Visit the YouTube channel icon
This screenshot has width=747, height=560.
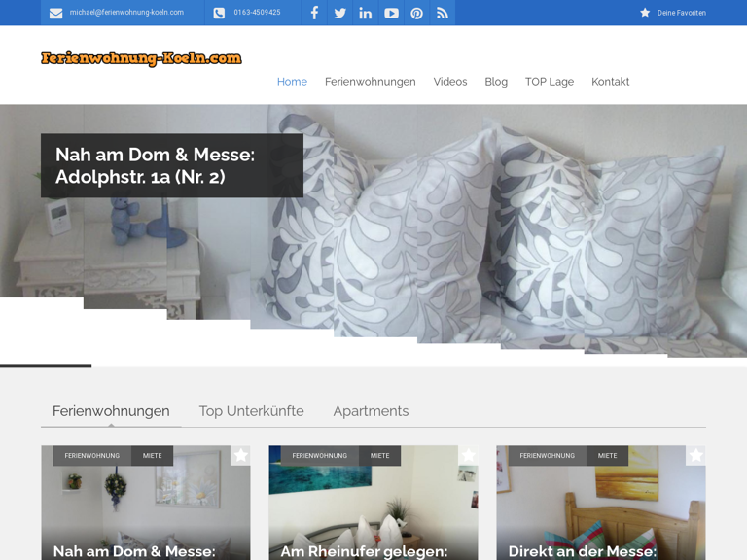[391, 13]
